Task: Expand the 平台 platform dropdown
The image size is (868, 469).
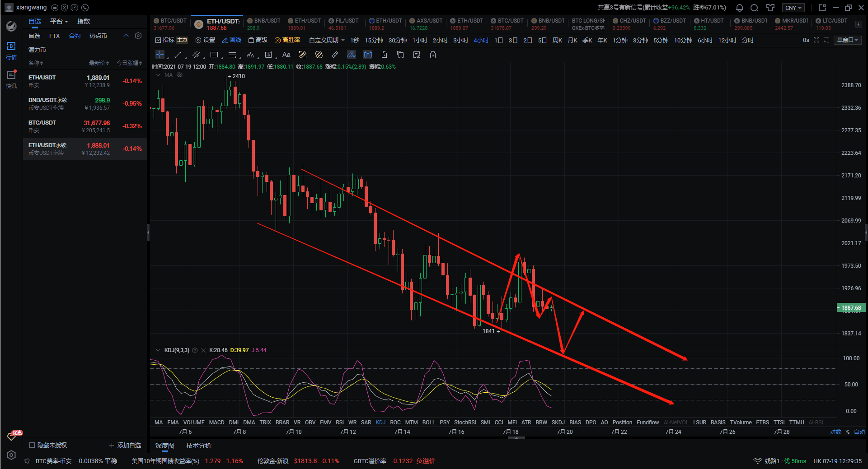Action: 59,21
